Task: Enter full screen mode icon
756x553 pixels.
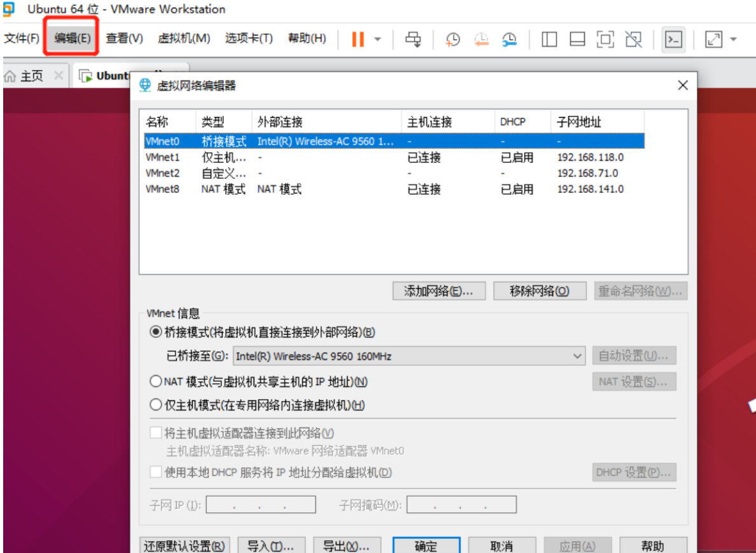Action: pos(605,39)
